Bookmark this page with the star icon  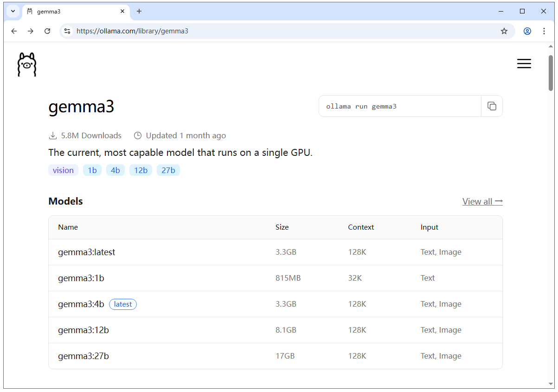504,31
